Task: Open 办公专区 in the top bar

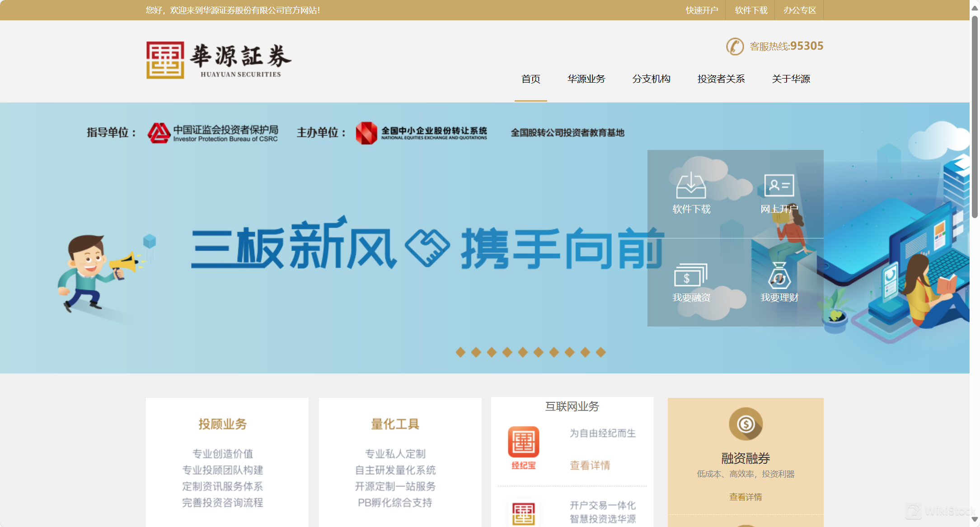Action: click(x=800, y=10)
